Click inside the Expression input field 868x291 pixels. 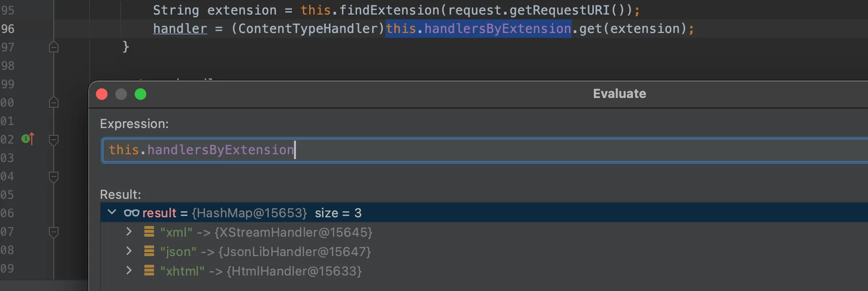coord(484,150)
